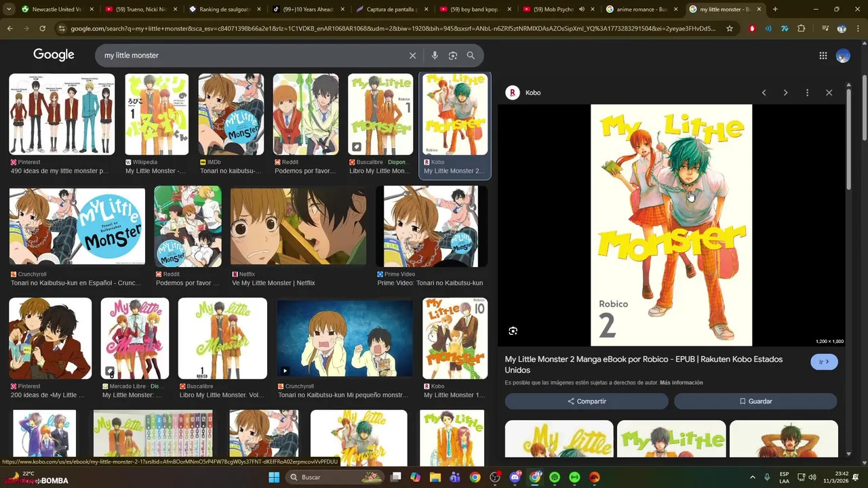The image size is (868, 488).
Task: Open the Prime Video Tonari no Kaibutsu-kun thumbnail
Action: (x=431, y=226)
